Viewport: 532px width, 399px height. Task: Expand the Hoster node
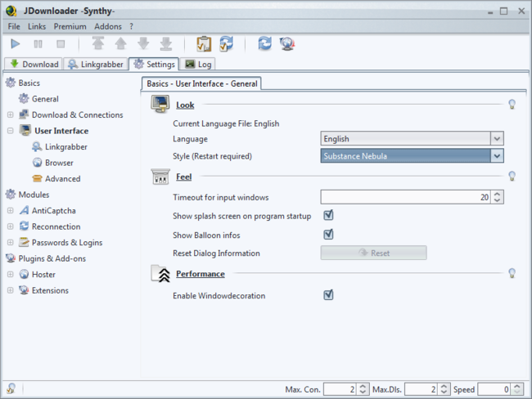click(10, 274)
